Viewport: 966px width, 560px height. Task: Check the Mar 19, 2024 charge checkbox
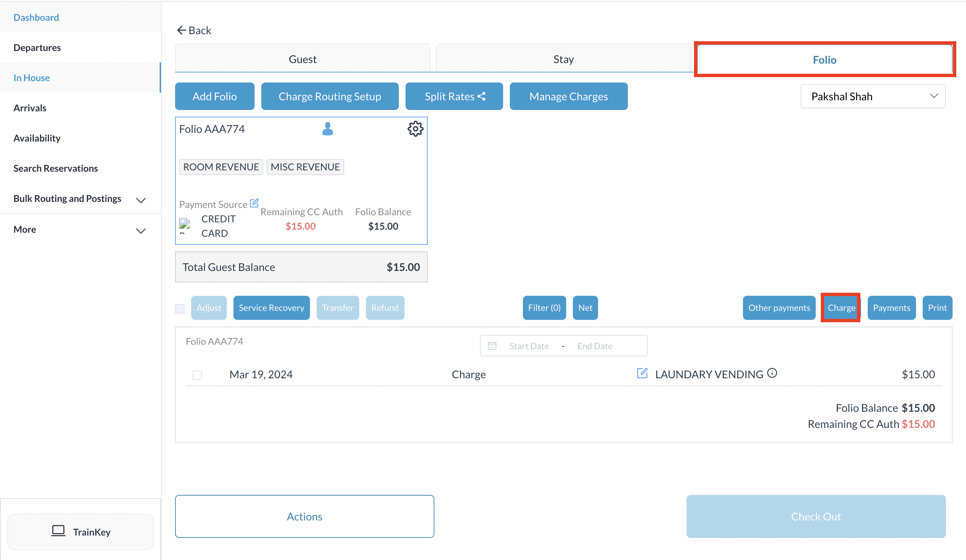point(197,375)
